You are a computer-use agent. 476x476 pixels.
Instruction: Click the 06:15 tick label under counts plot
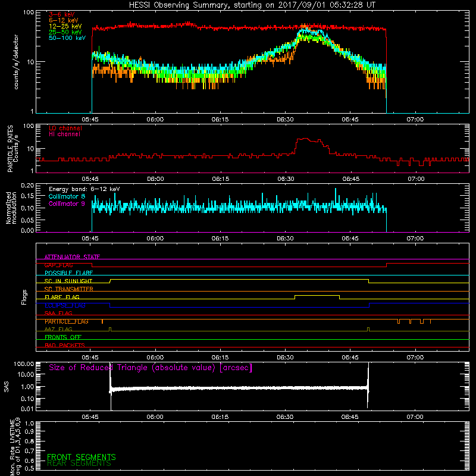click(x=220, y=120)
